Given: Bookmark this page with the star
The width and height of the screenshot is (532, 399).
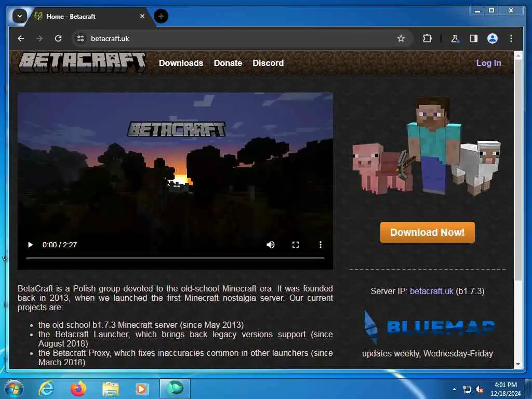Looking at the screenshot, I should tap(401, 38).
